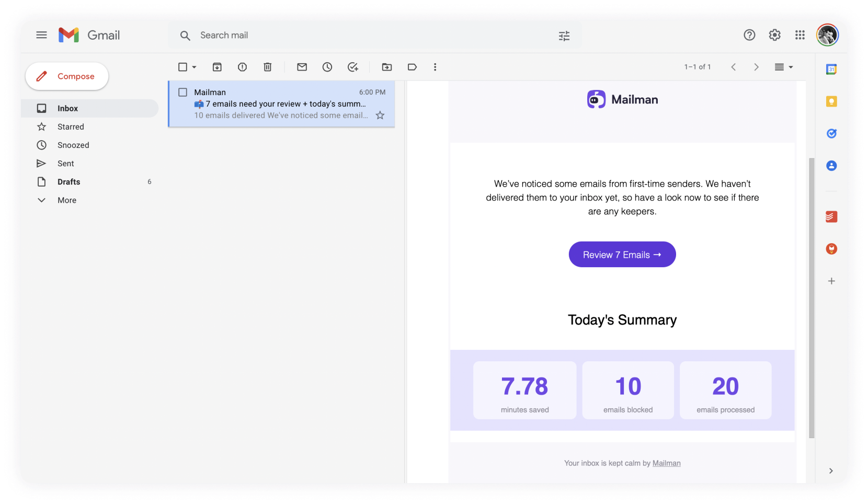Get add-ons plus icon
The image size is (868, 504).
coord(831,281)
